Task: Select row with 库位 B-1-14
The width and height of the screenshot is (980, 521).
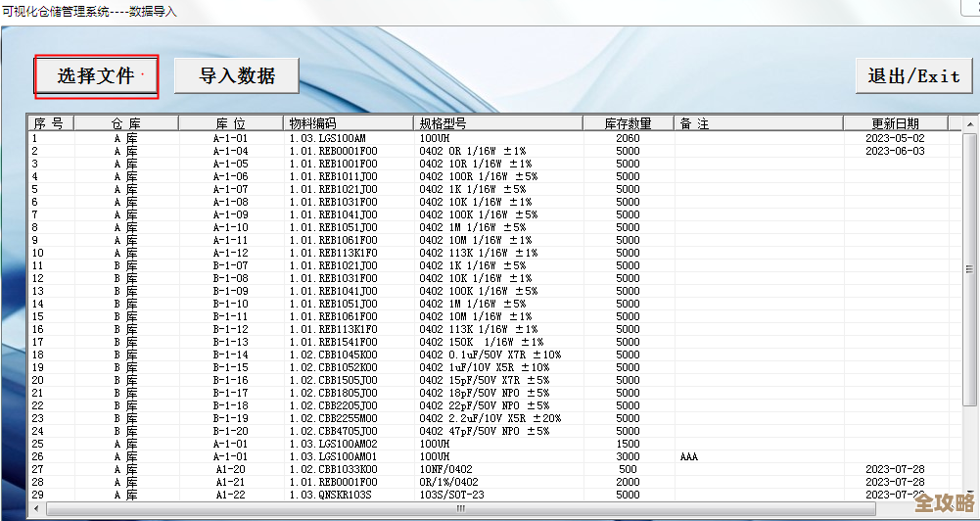Action: point(230,355)
